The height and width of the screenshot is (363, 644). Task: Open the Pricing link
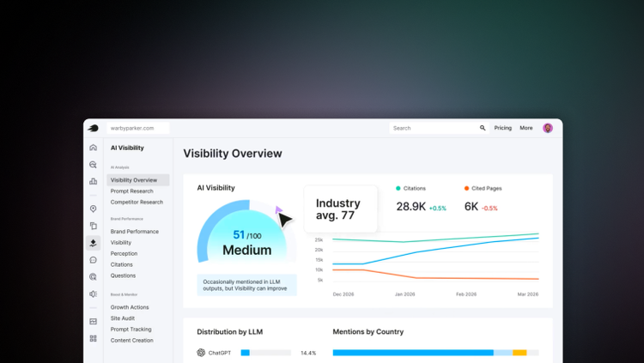[x=503, y=128]
